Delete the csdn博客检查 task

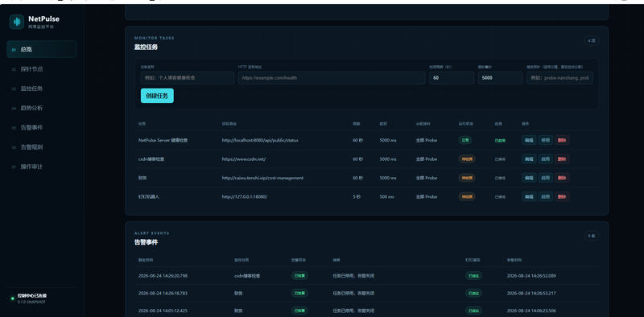point(562,159)
